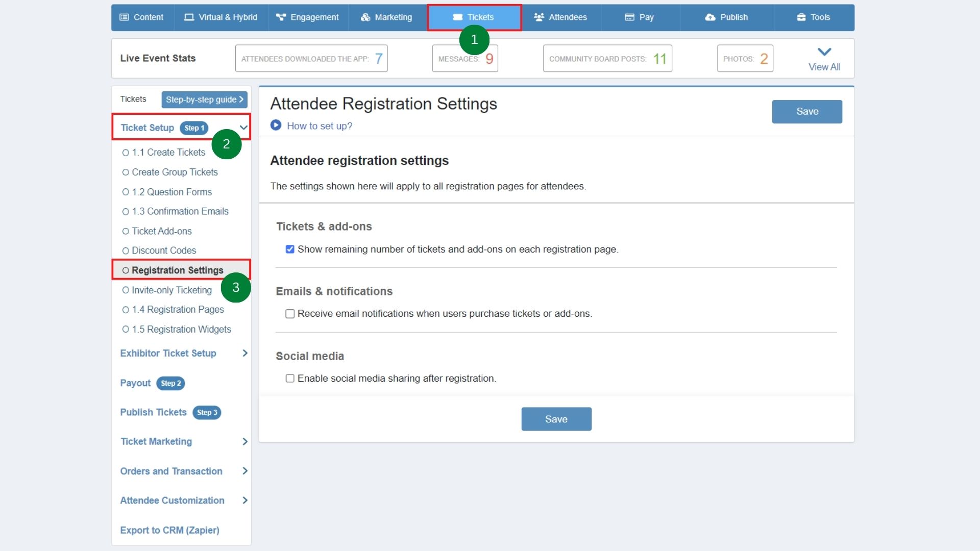The width and height of the screenshot is (980, 551).
Task: Click the Publish cloud icon
Action: point(710,17)
